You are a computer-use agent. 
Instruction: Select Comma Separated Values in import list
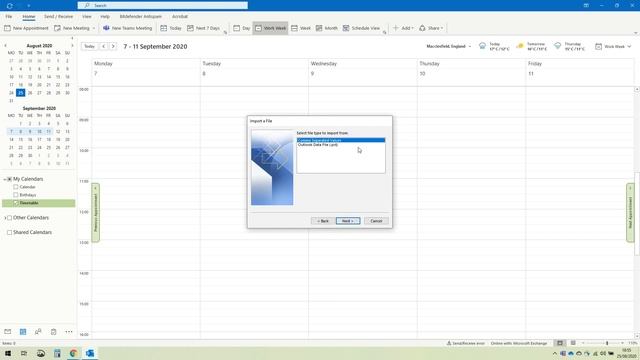coord(340,140)
